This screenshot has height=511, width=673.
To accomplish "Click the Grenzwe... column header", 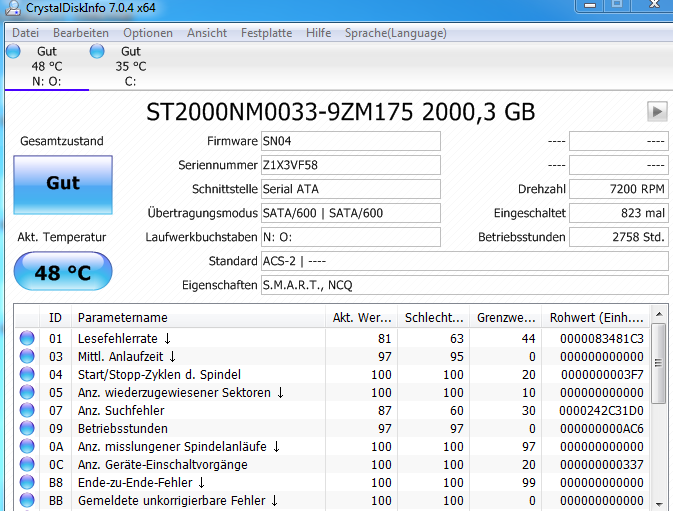I will pyautogui.click(x=506, y=317).
